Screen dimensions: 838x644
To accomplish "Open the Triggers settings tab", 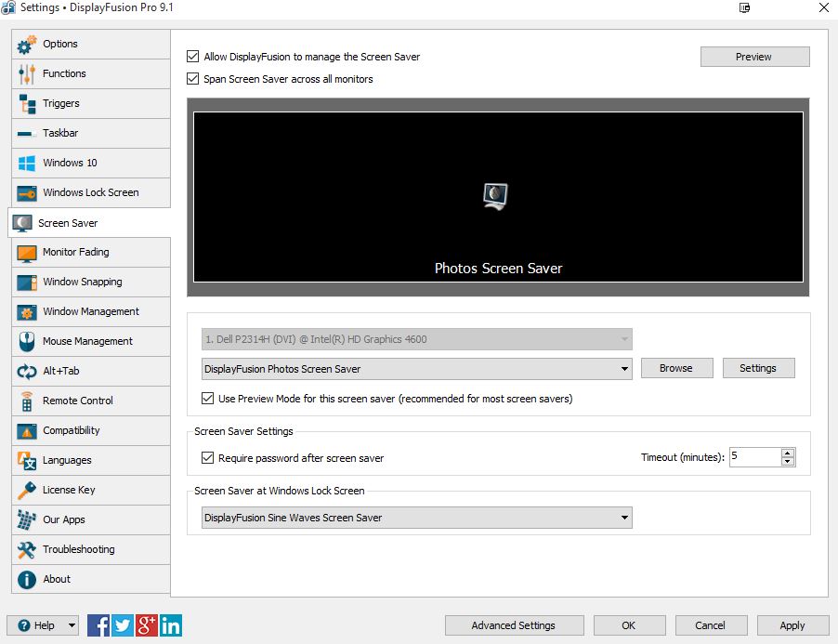I will tap(61, 104).
